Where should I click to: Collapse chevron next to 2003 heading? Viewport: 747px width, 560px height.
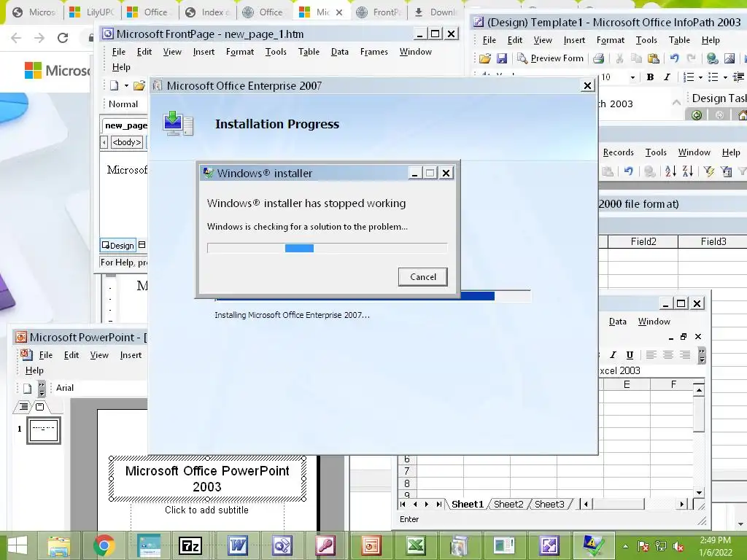pyautogui.click(x=676, y=102)
